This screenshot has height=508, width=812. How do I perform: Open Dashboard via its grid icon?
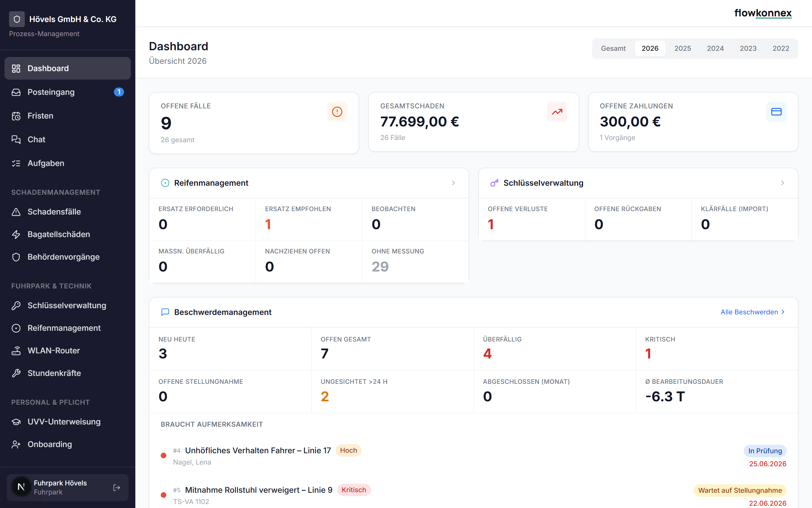(x=16, y=68)
